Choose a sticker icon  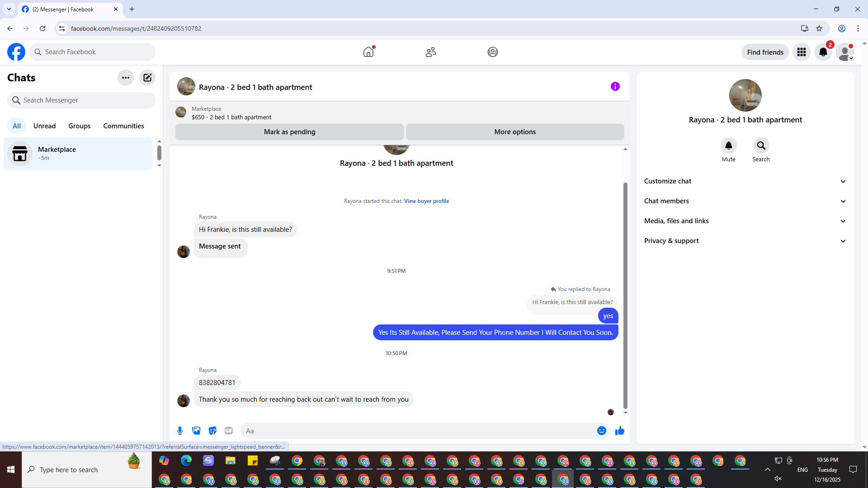pos(212,431)
